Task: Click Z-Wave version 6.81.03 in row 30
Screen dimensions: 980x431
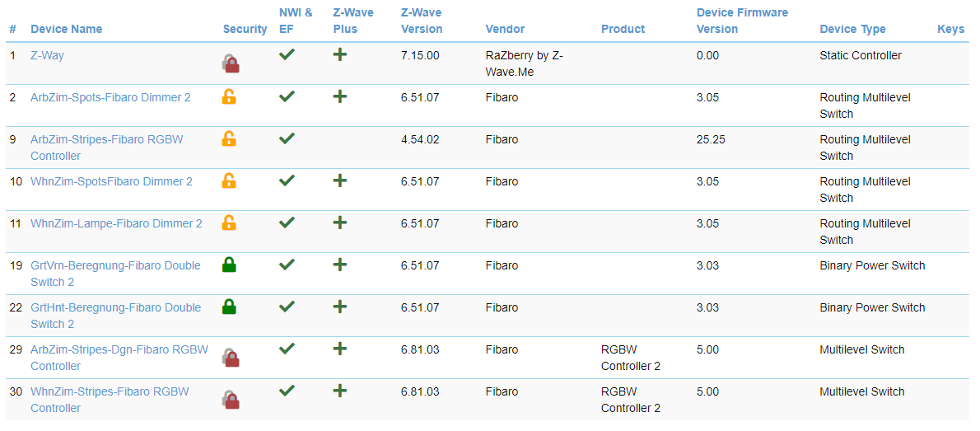Action: (x=420, y=391)
